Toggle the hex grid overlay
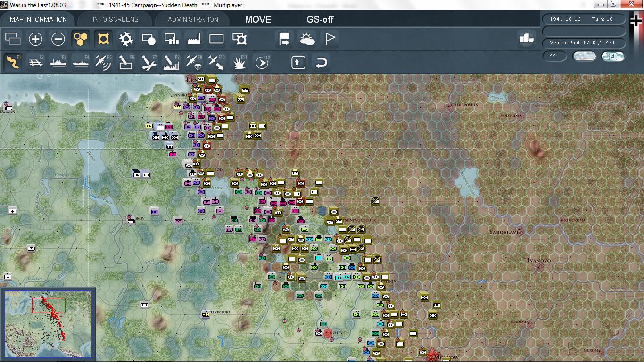This screenshot has width=644, height=362. coord(81,39)
